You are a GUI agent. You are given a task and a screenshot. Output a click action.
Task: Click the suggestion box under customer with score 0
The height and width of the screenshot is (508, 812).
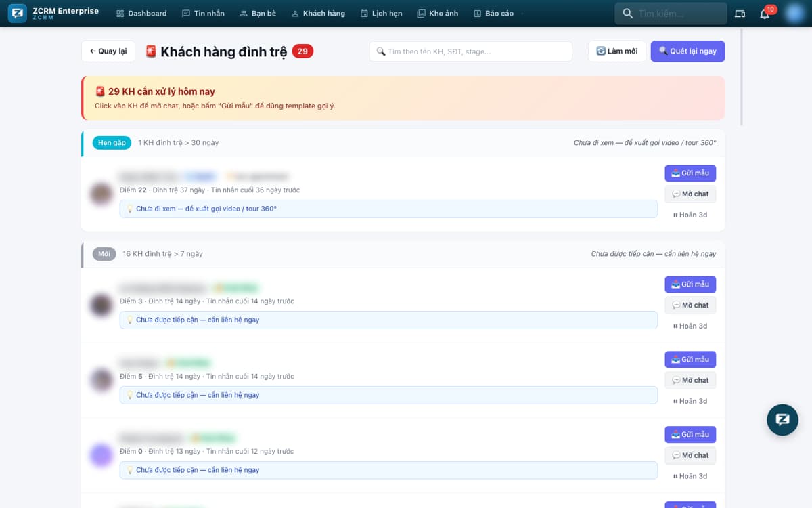coord(388,470)
